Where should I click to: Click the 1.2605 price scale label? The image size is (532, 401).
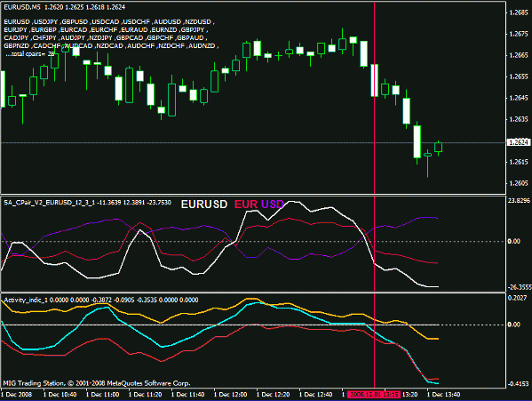click(519, 183)
